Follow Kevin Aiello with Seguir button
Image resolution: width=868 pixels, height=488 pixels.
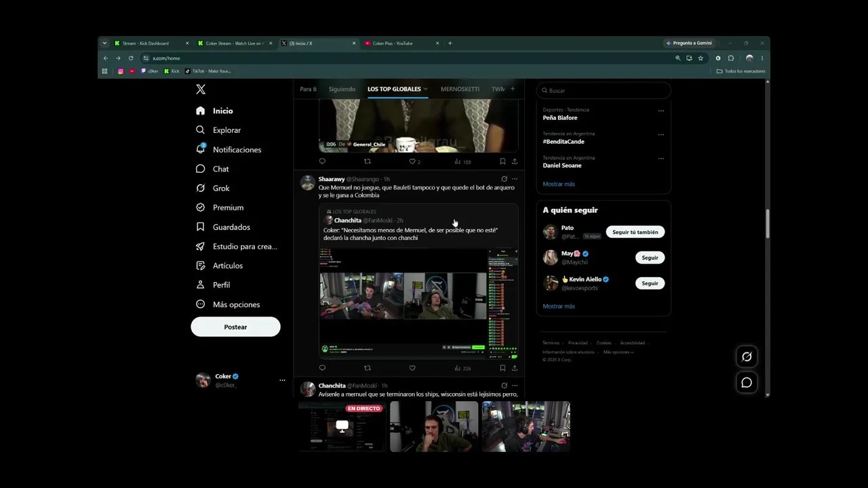650,283
